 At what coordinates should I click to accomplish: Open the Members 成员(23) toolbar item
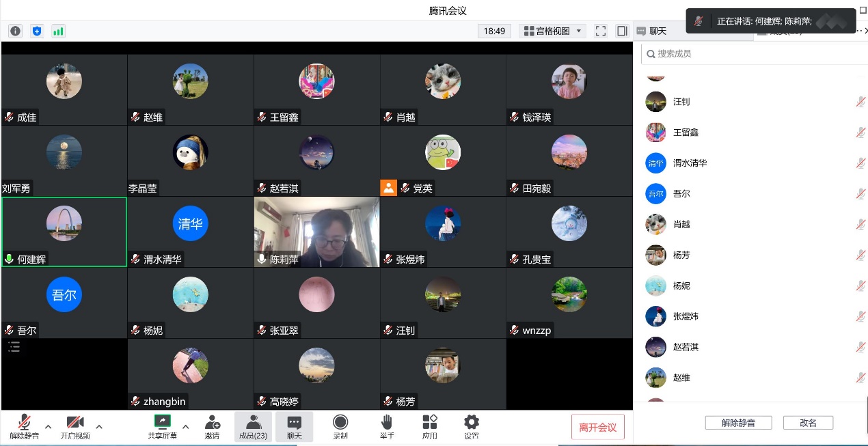tap(253, 426)
